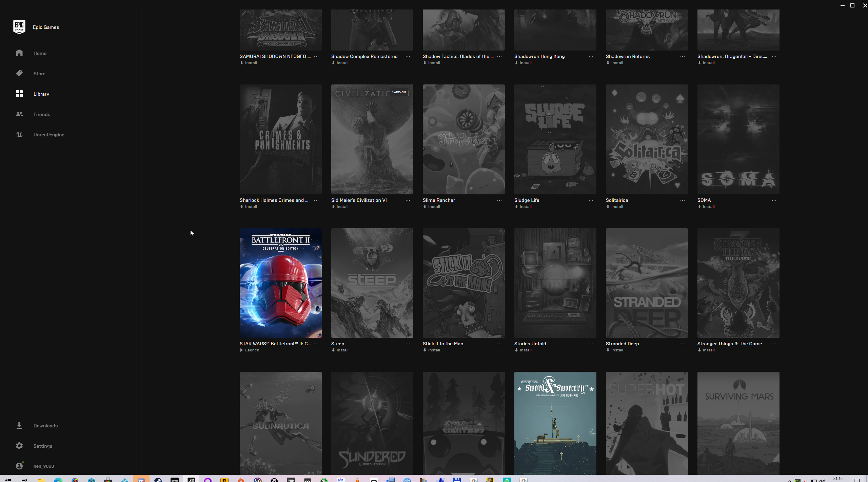Open the Friends list
868x482 pixels.
42,114
